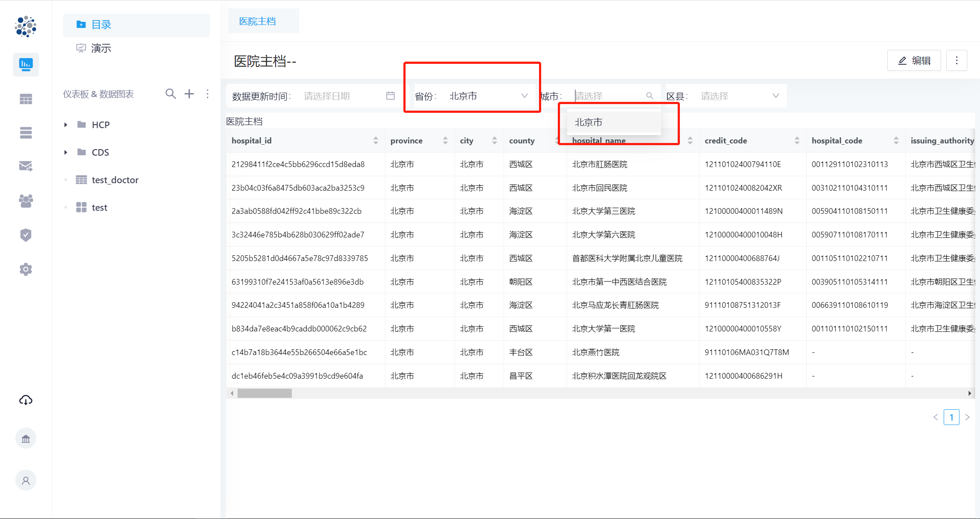The height and width of the screenshot is (519, 980).
Task: Sort the hospital_id column
Action: [x=375, y=140]
